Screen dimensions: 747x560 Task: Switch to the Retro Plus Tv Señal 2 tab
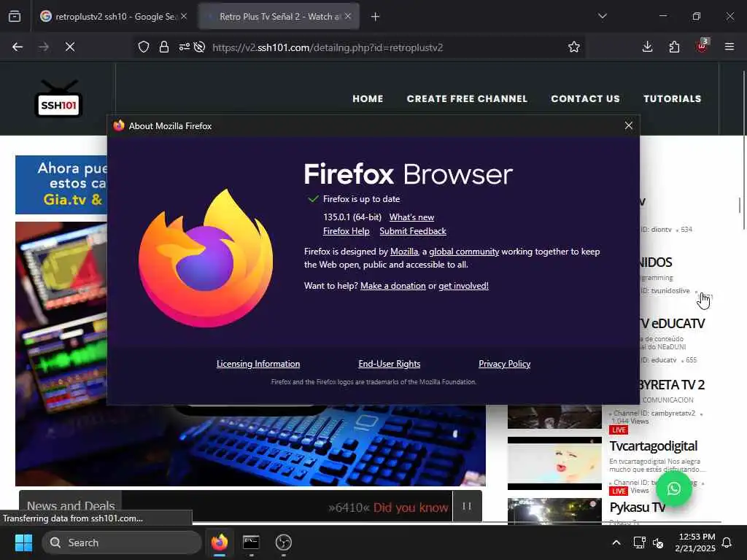point(279,16)
